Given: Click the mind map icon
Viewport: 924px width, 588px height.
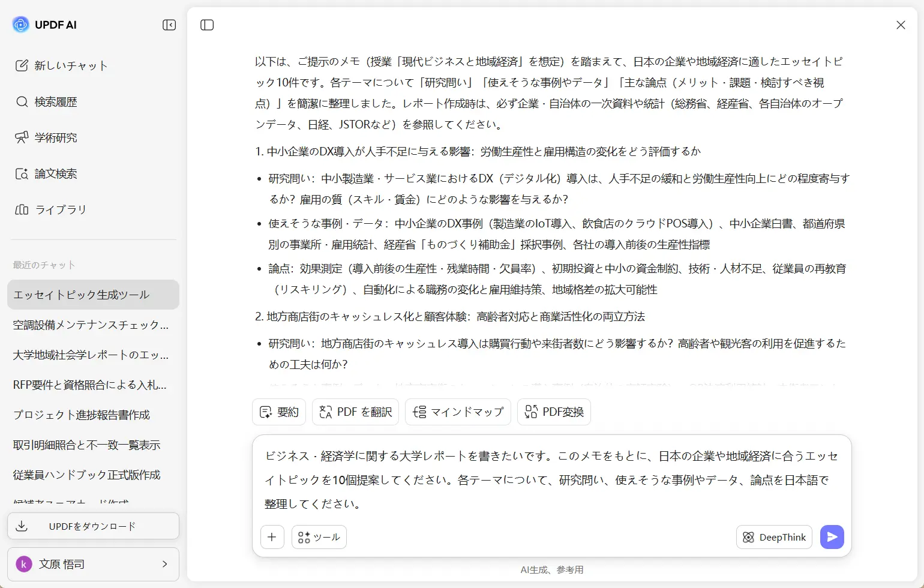Looking at the screenshot, I should click(x=419, y=412).
